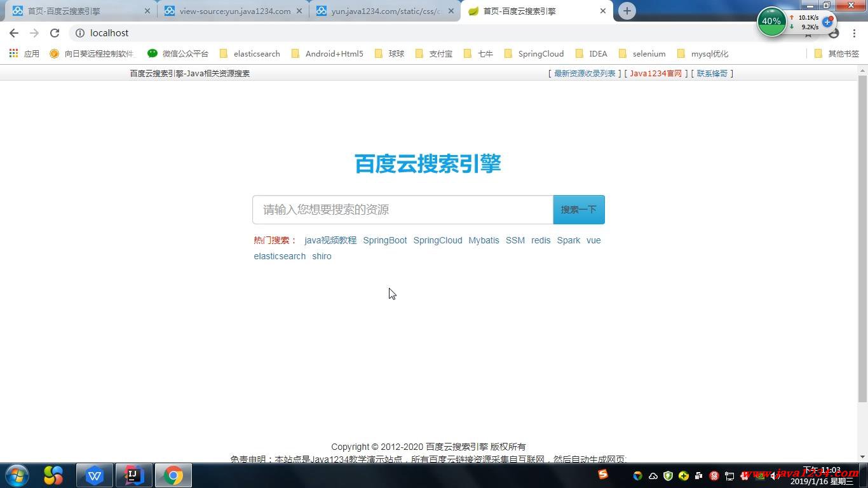Click the localhost address bar
Viewport: 868px width, 488px height.
click(x=438, y=33)
